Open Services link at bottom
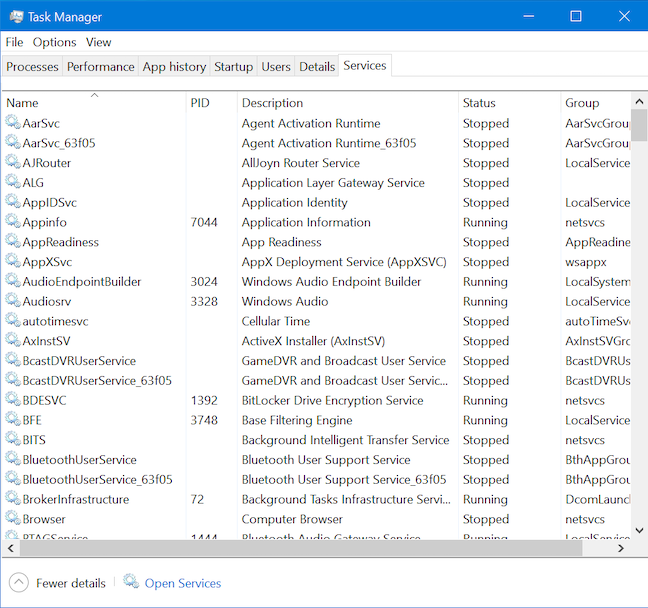The image size is (648, 608). pos(183,583)
